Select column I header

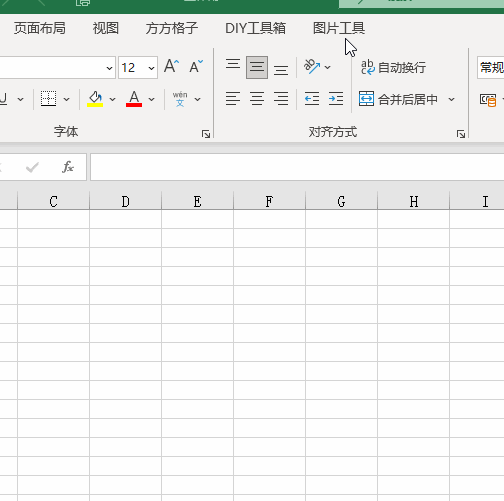tap(477, 201)
